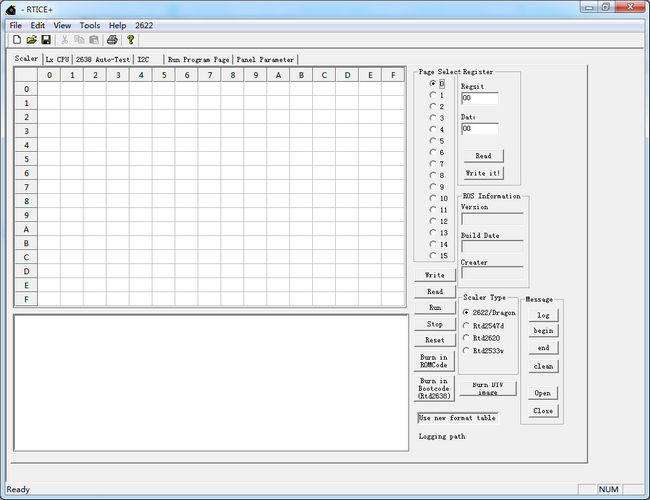Click the Use new format table button
The width and height of the screenshot is (650, 500).
[457, 418]
